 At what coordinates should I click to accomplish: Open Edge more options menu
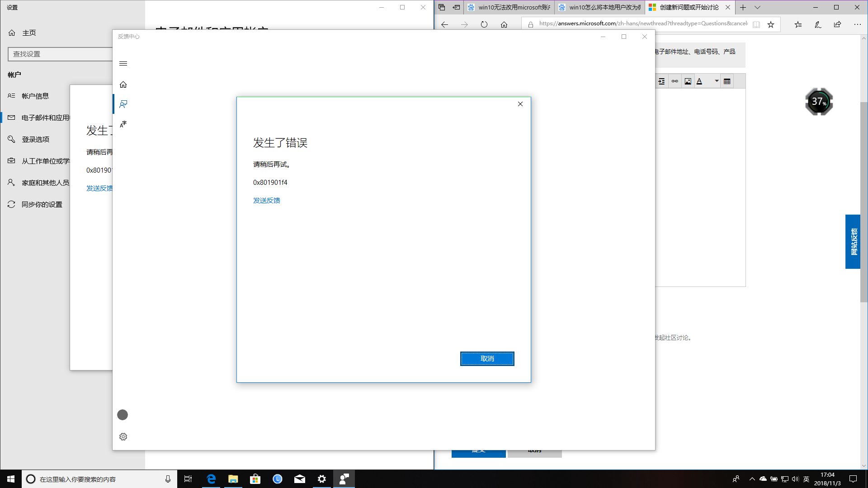857,24
